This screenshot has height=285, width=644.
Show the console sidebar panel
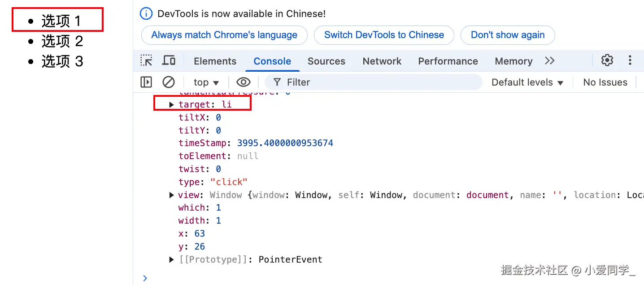tap(146, 82)
